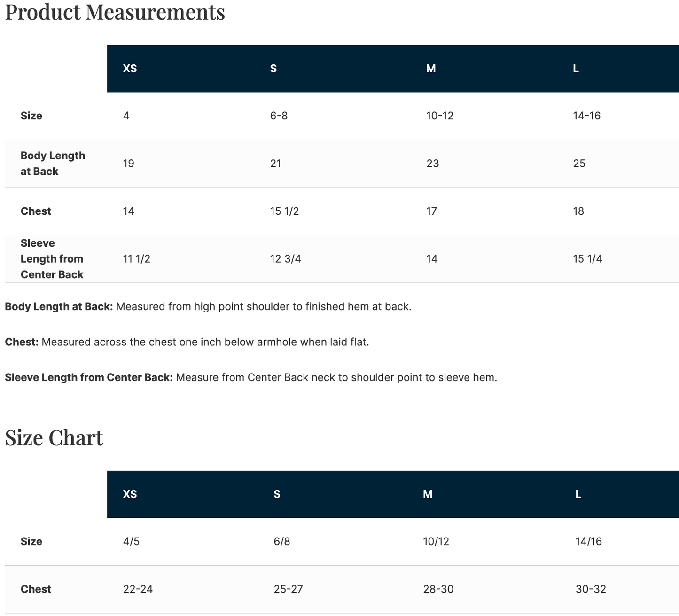Select the 11 1/2 sleeve length value

click(137, 259)
